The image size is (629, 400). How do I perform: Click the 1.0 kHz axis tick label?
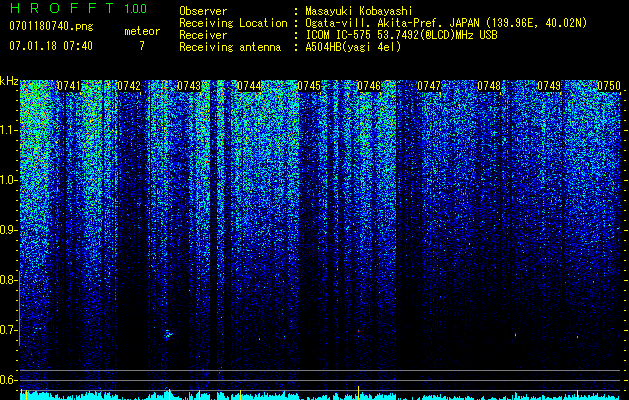pyautogui.click(x=9, y=180)
